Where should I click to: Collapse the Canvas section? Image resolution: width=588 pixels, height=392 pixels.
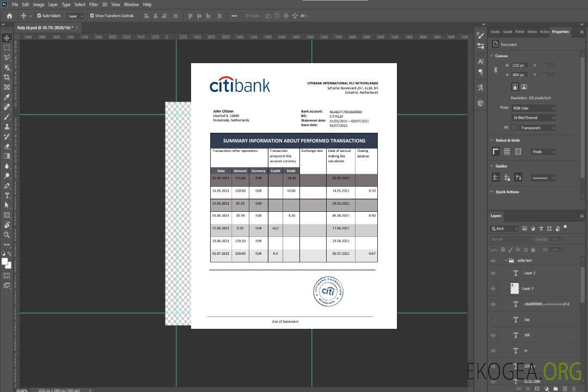coord(492,56)
